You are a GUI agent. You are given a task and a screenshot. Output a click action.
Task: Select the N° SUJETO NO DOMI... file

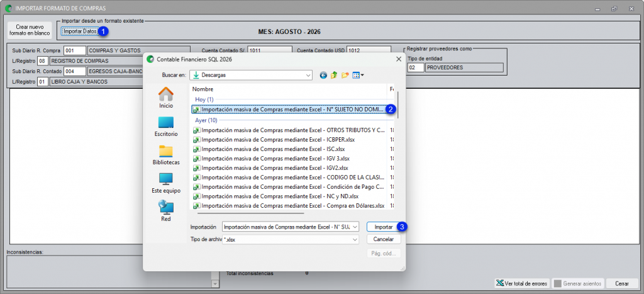(x=289, y=110)
